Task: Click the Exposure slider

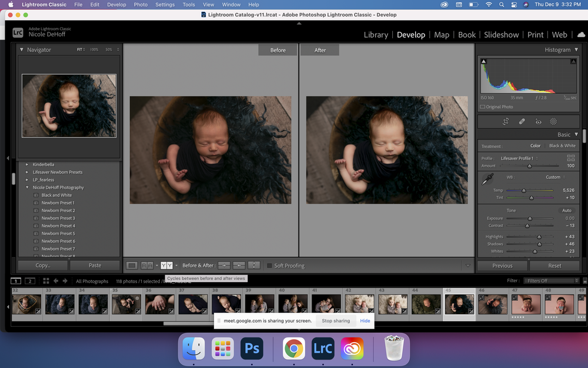Action: [530, 218]
